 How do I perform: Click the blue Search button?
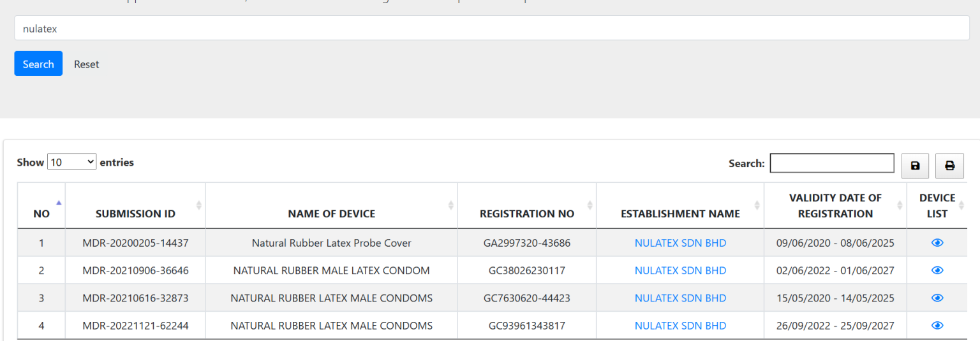click(38, 64)
